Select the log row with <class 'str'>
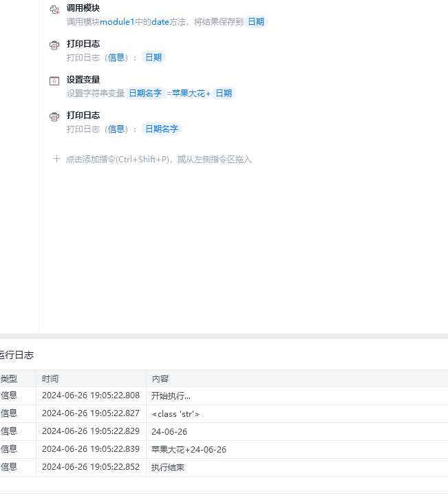 pos(175,414)
